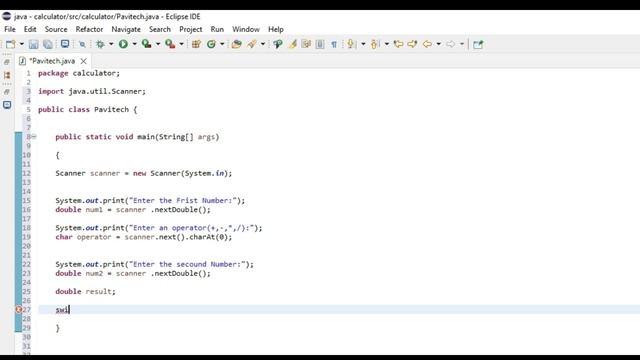Start debugging with the Debug bug icon
The height and width of the screenshot is (360, 640).
(100, 44)
